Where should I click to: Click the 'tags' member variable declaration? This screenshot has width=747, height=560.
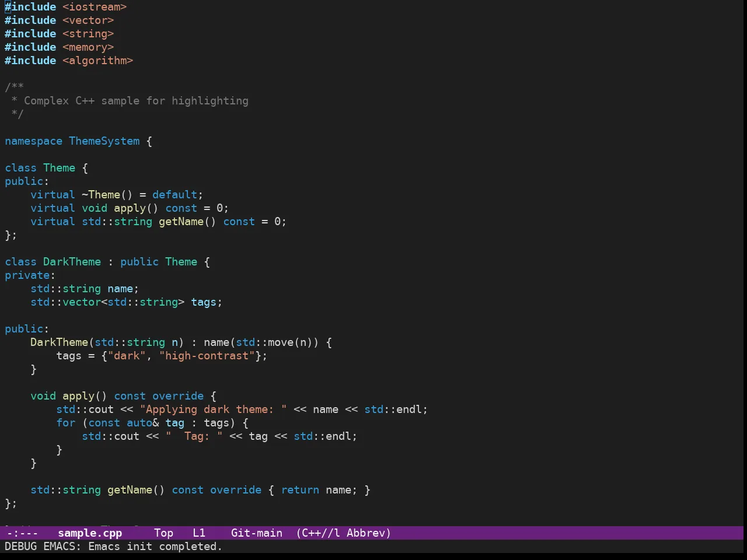[x=204, y=302]
